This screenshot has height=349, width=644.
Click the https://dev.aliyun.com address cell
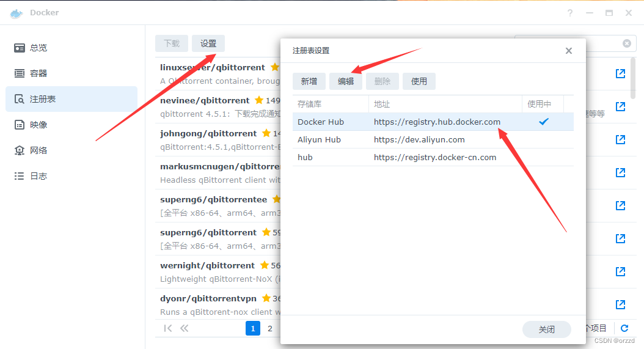point(419,140)
